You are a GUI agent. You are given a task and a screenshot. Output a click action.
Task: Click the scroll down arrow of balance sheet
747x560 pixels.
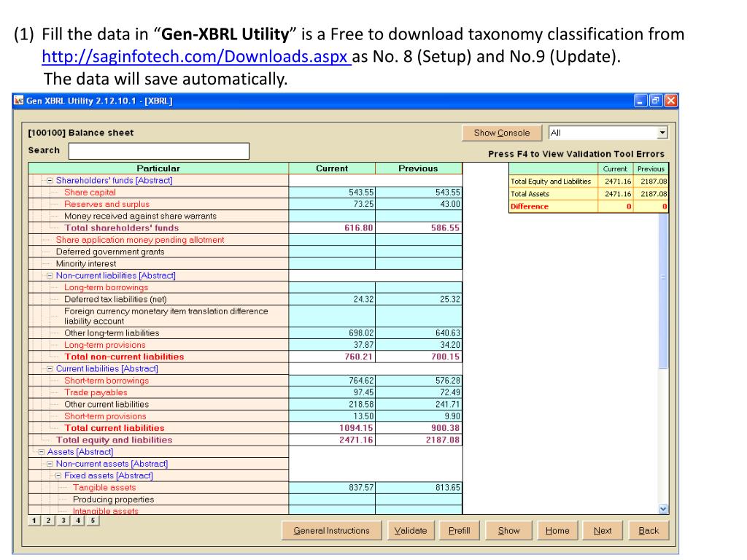tap(663, 508)
